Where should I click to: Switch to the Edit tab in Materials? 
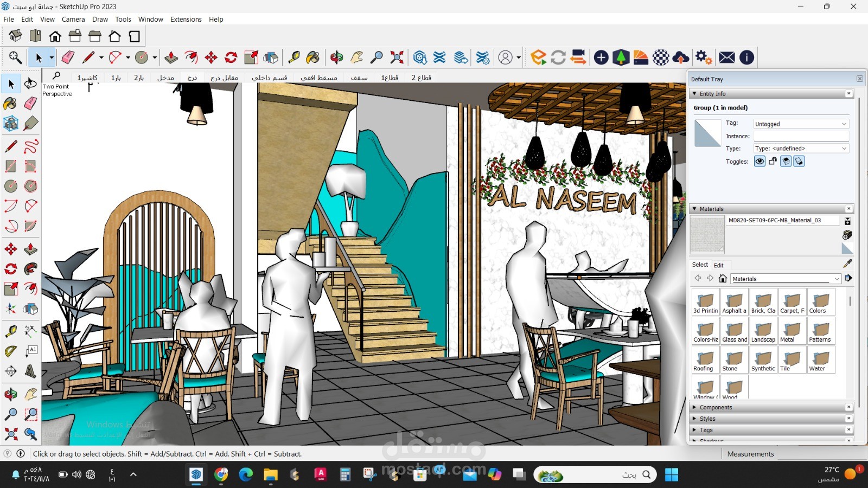tap(719, 265)
